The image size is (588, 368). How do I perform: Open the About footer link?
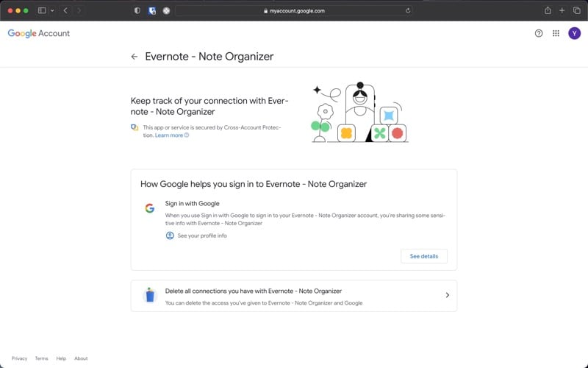[x=81, y=358]
